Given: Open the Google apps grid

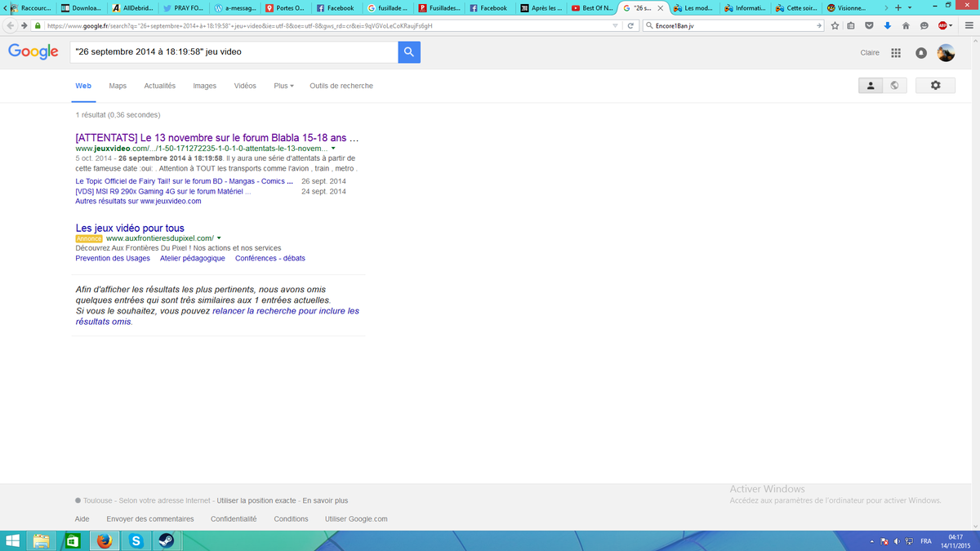Looking at the screenshot, I should click(x=896, y=53).
